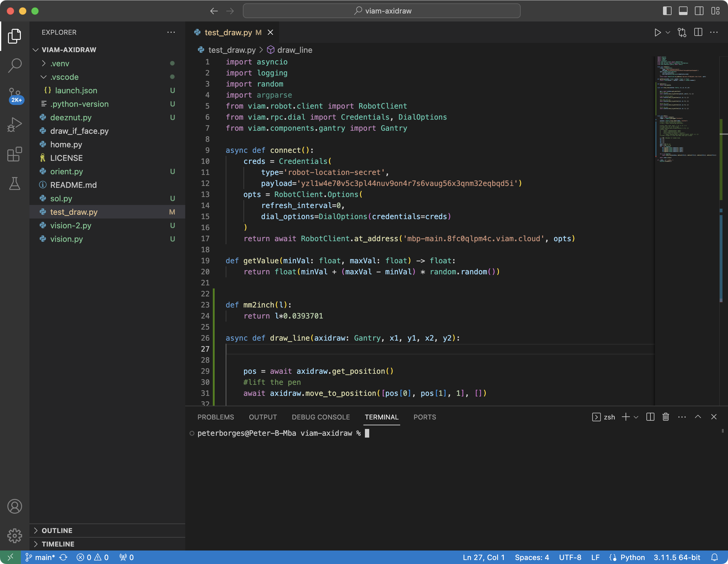Open the Extensions view
The width and height of the screenshot is (728, 564).
click(x=15, y=154)
